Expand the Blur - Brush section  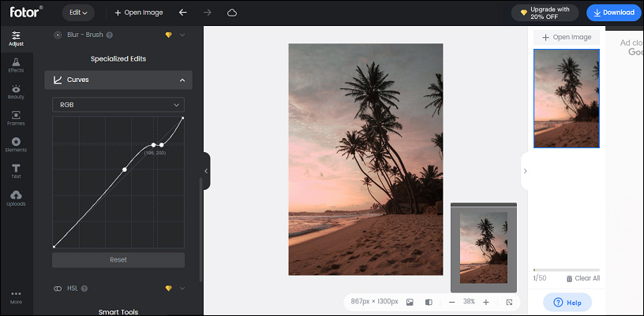coord(182,35)
